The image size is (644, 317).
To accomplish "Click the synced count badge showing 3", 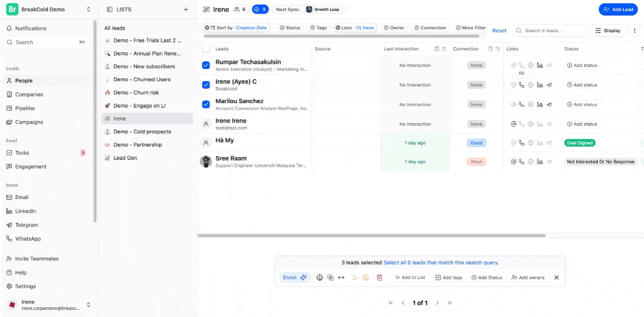I will (x=260, y=9).
